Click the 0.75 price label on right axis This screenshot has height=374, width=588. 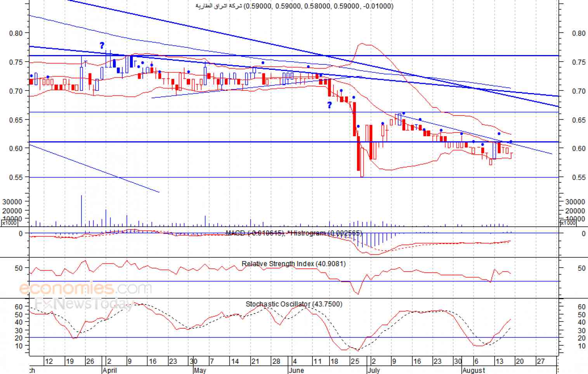(x=579, y=62)
